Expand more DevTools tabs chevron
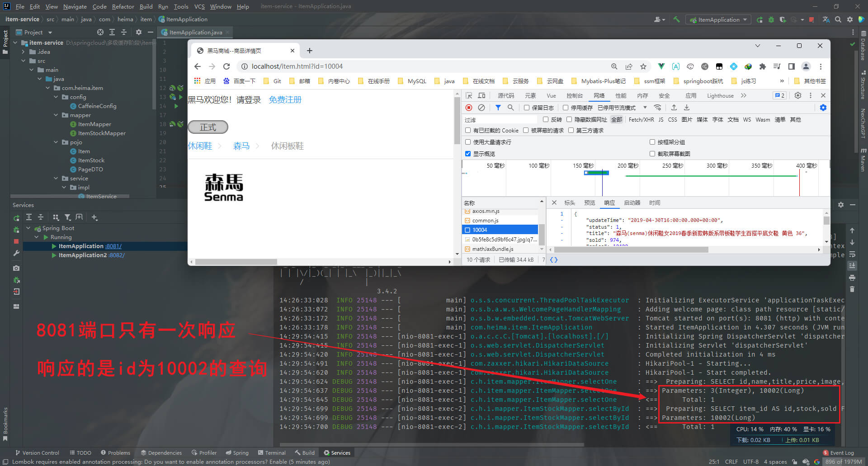This screenshot has height=466, width=868. point(744,95)
